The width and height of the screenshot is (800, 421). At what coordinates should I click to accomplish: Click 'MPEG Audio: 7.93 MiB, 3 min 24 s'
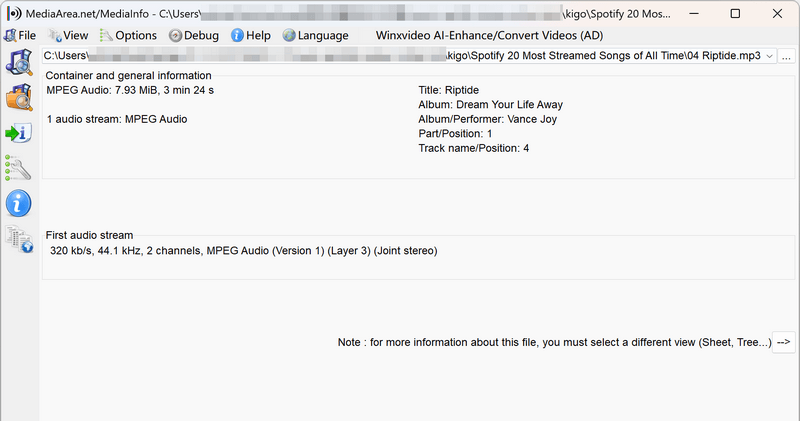point(130,90)
